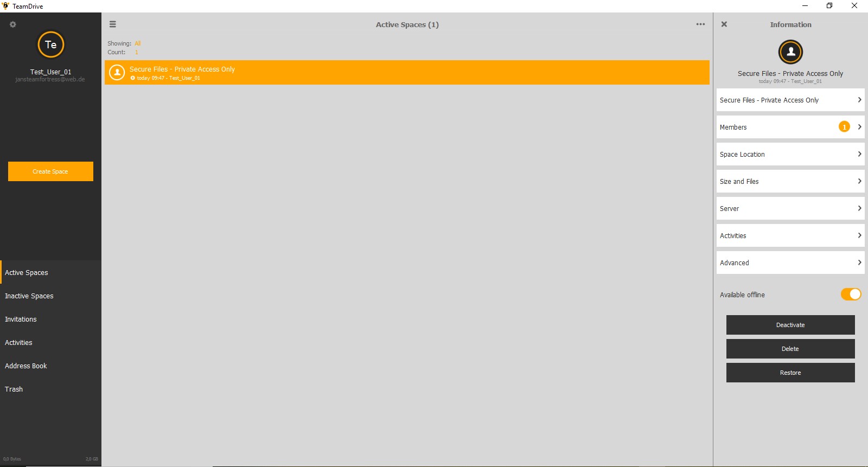Click the Test_User_01 username text
The width and height of the screenshot is (868, 467).
click(50, 72)
